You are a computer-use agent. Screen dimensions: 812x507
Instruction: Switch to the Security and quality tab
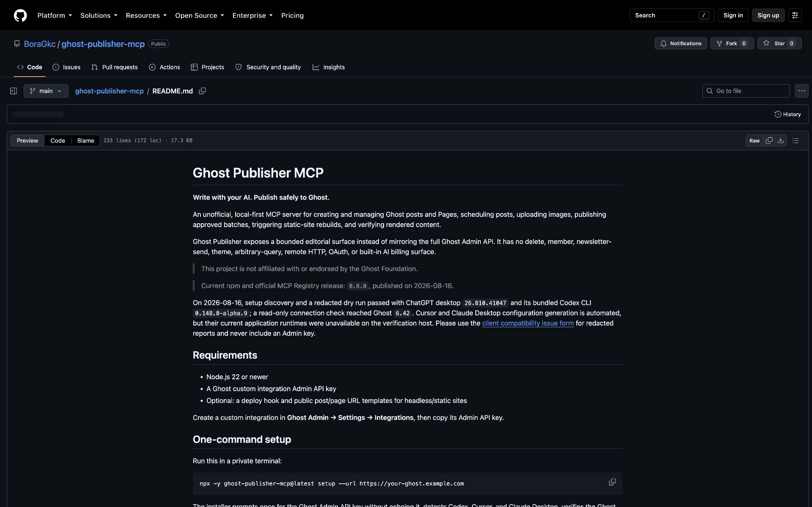(x=268, y=67)
